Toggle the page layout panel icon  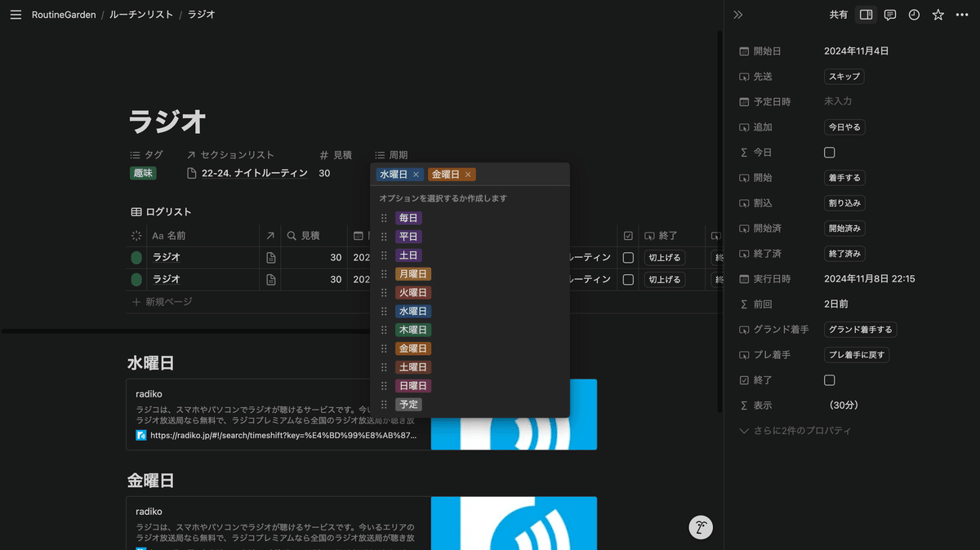click(866, 15)
